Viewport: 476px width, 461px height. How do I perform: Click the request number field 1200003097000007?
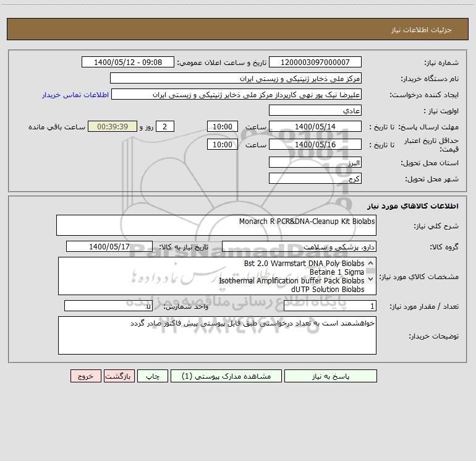pos(315,62)
